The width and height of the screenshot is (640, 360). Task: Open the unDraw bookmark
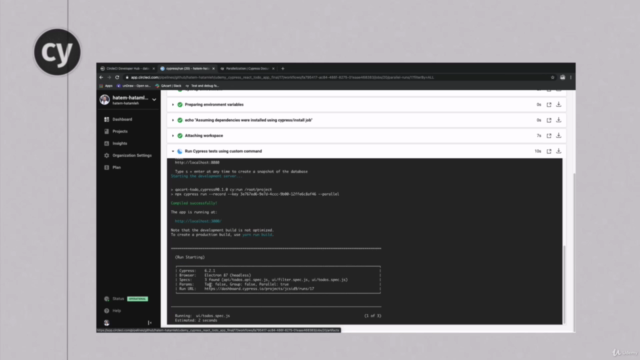pyautogui.click(x=133, y=86)
